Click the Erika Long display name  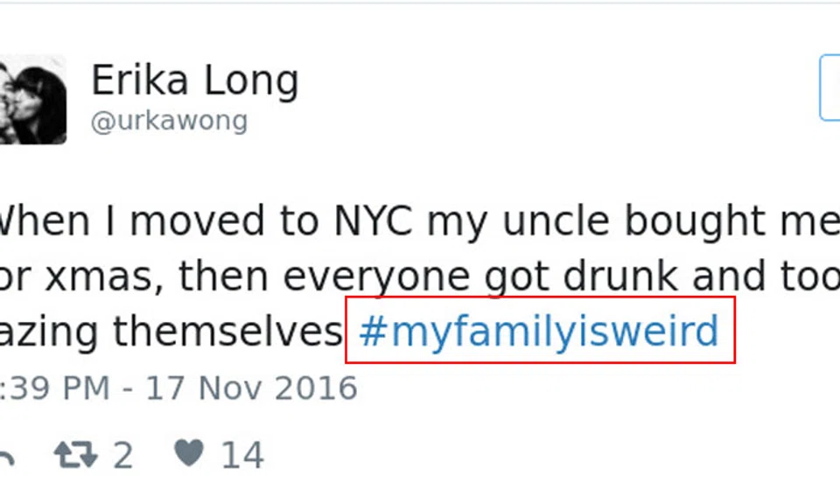point(194,81)
